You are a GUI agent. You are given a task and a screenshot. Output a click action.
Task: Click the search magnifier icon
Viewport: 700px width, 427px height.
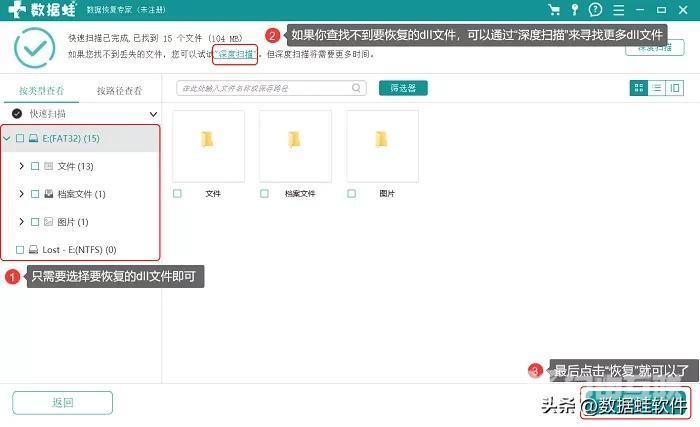pos(356,88)
